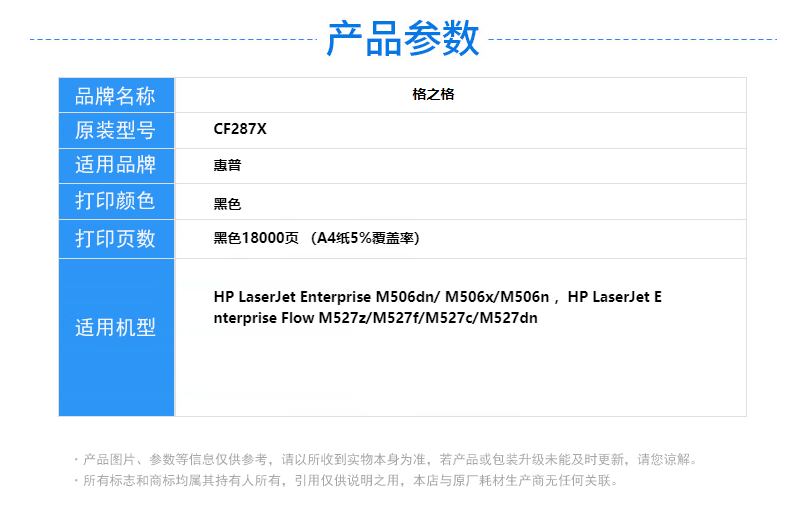Select the 原装型号 label cell
Viewport: 791px width, 505px height.
tap(117, 131)
